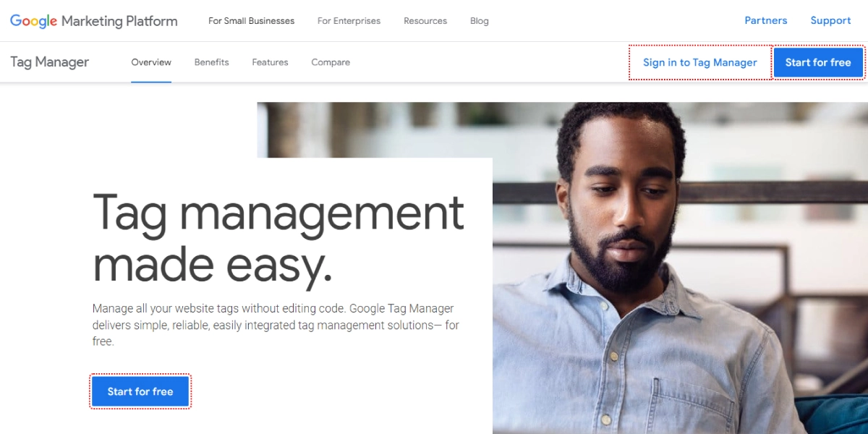Open the For Enterprises menu
The width and height of the screenshot is (868, 434).
tap(349, 21)
